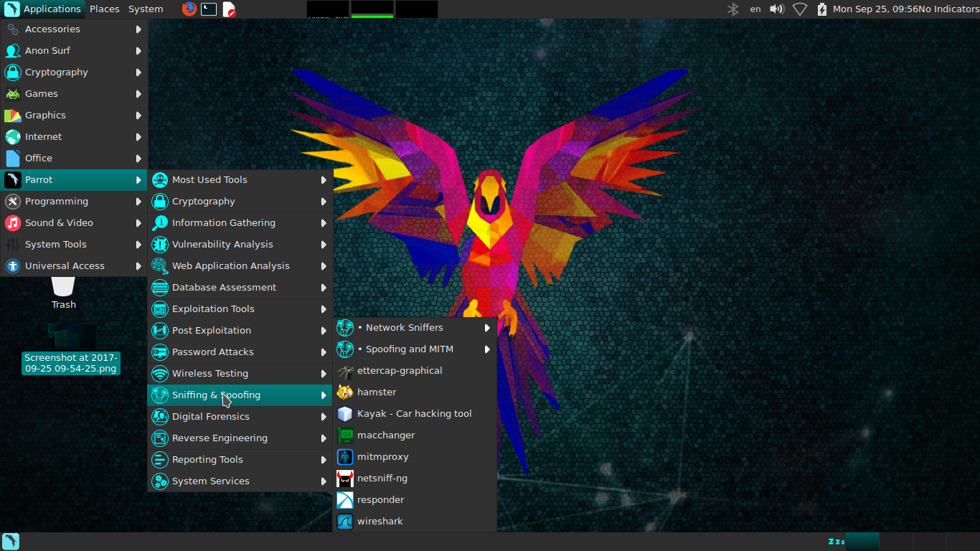Screen dimensions: 980x551
Task: Click the wireshark shark fin icon
Action: pos(345,522)
